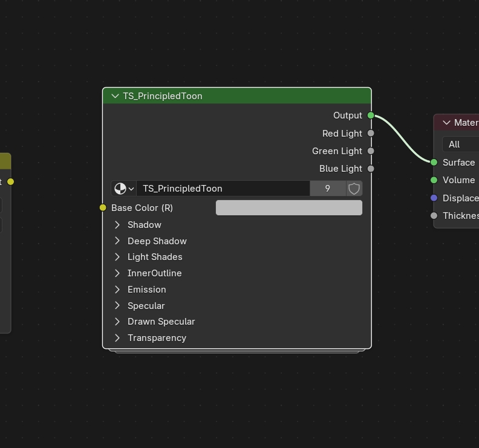Expand the Shadow panel
Image resolution: width=479 pixels, height=448 pixels.
pyautogui.click(x=117, y=224)
